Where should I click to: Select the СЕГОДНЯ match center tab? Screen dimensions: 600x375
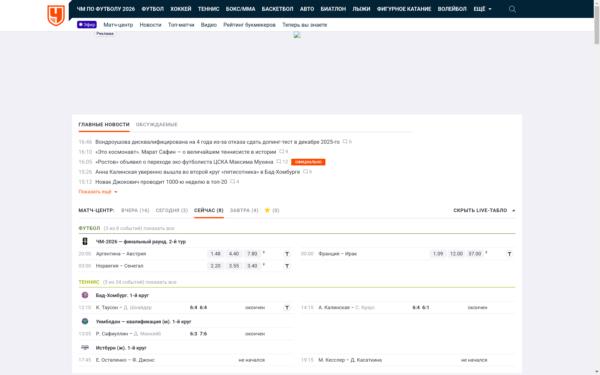pyautogui.click(x=172, y=210)
